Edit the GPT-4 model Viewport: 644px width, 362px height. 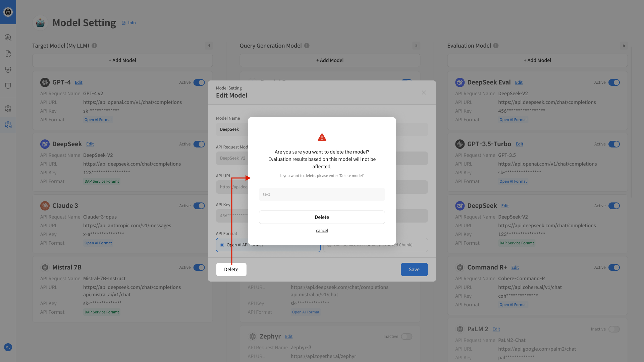(x=78, y=82)
